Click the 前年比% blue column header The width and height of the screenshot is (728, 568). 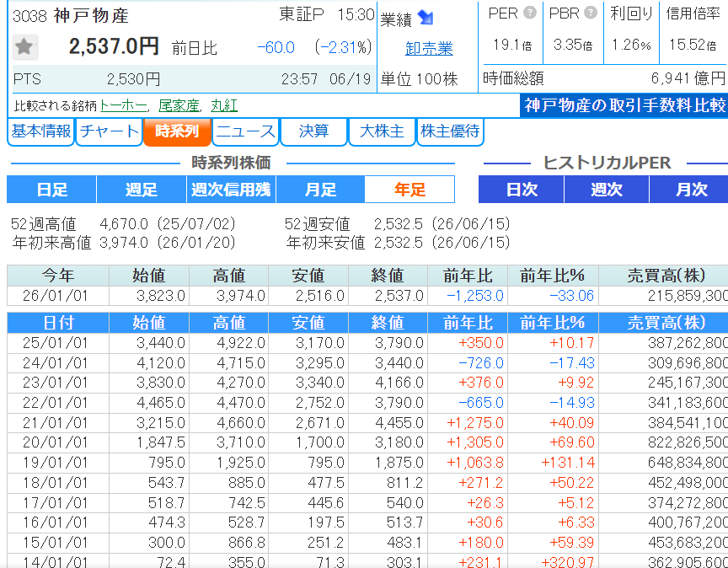pos(553,323)
